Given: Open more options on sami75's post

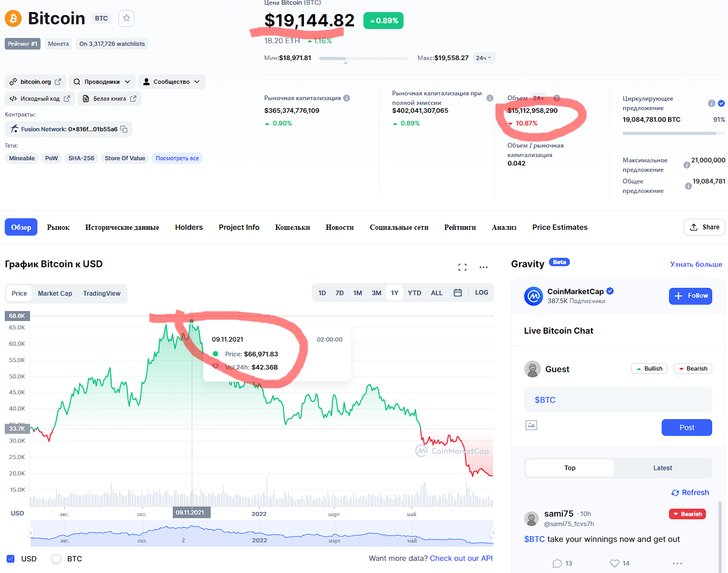Looking at the screenshot, I should point(677,564).
